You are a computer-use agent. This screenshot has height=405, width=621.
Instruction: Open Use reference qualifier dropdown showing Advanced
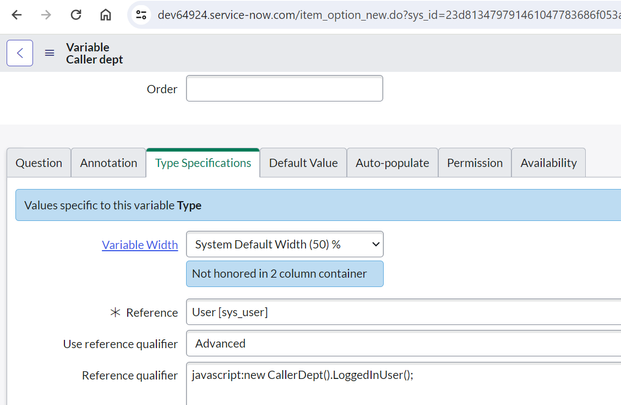click(x=404, y=343)
